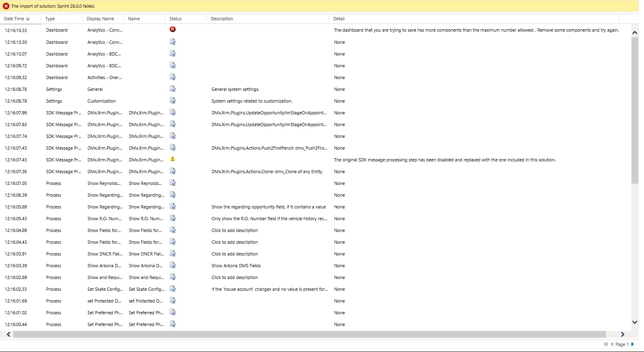Go to the previous page of results
644x352 pixels.
point(612,344)
